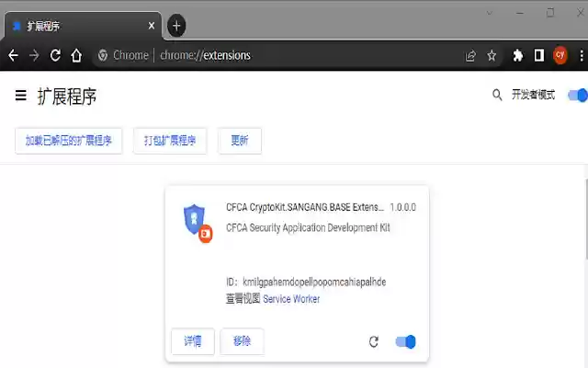Image resolution: width=588 pixels, height=368 pixels.
Task: Open the hamburger menu beside 扩展程序
Action: (20, 96)
